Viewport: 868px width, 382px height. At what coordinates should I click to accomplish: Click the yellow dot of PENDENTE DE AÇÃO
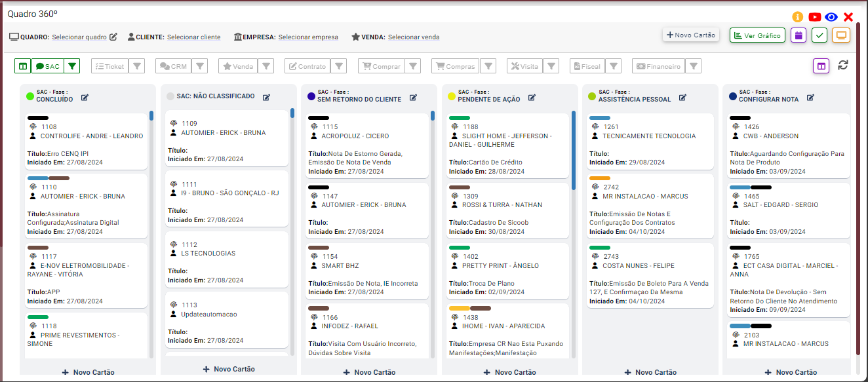(x=452, y=96)
